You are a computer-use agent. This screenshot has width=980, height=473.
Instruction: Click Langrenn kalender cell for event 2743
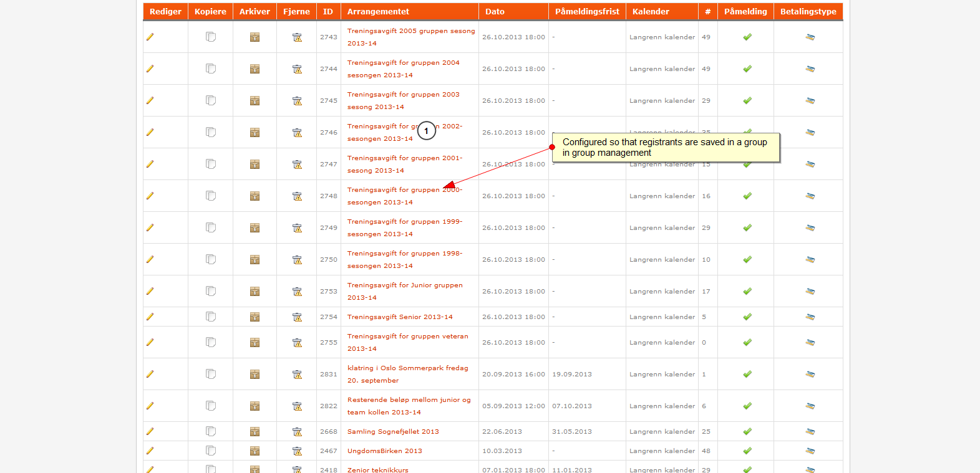click(x=662, y=37)
